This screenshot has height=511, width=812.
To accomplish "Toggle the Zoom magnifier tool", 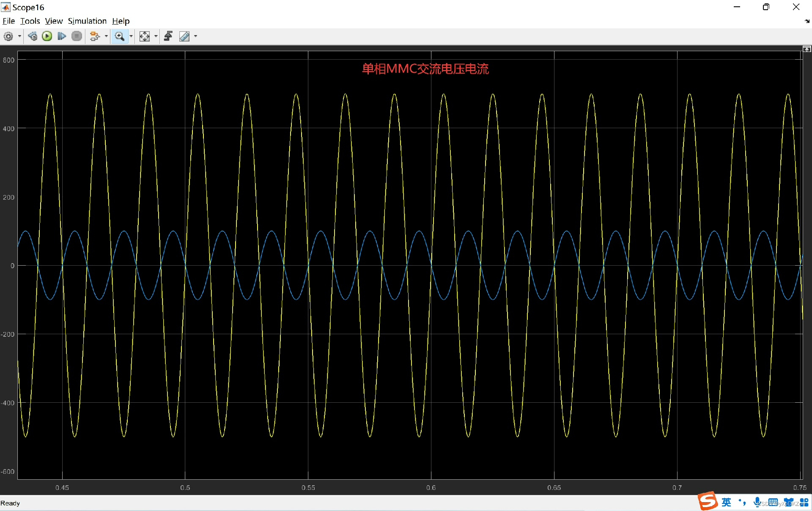I will tap(120, 36).
